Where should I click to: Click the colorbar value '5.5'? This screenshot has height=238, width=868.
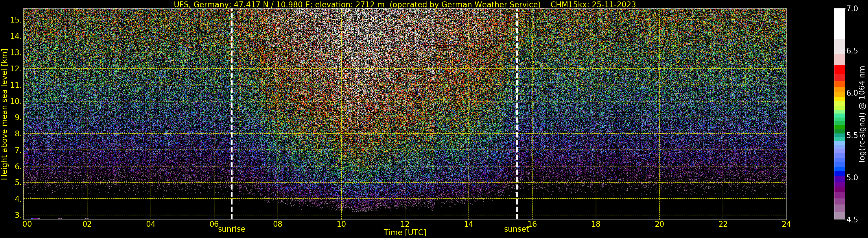click(852, 135)
